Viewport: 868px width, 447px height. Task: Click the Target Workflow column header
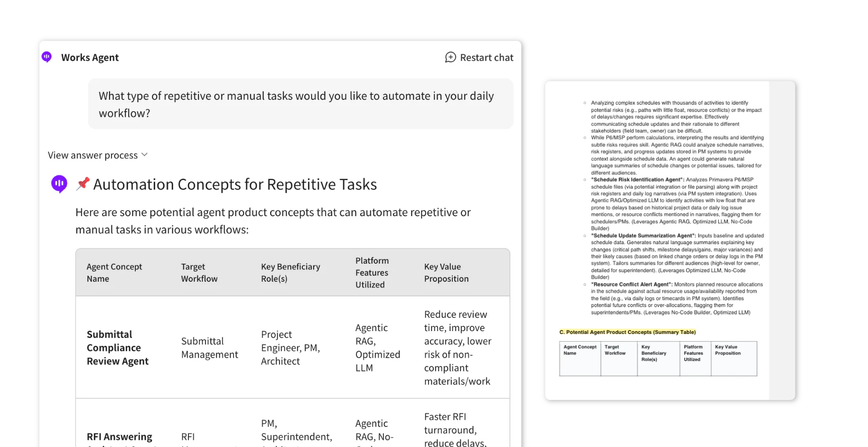[199, 272]
